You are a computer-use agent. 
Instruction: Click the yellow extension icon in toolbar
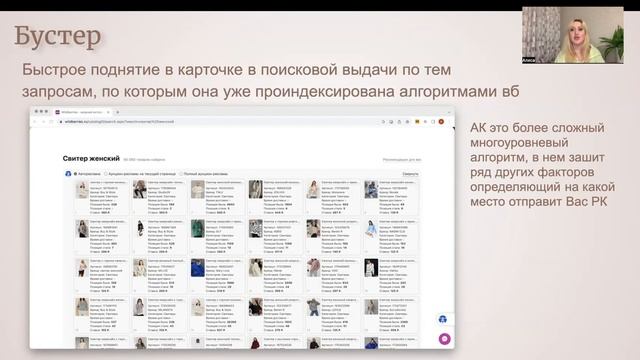[417, 122]
